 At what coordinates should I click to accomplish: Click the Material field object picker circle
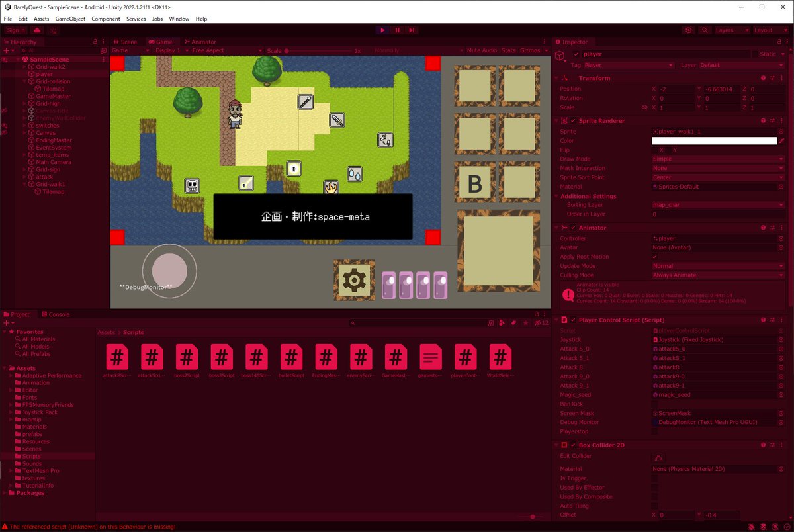(781, 187)
